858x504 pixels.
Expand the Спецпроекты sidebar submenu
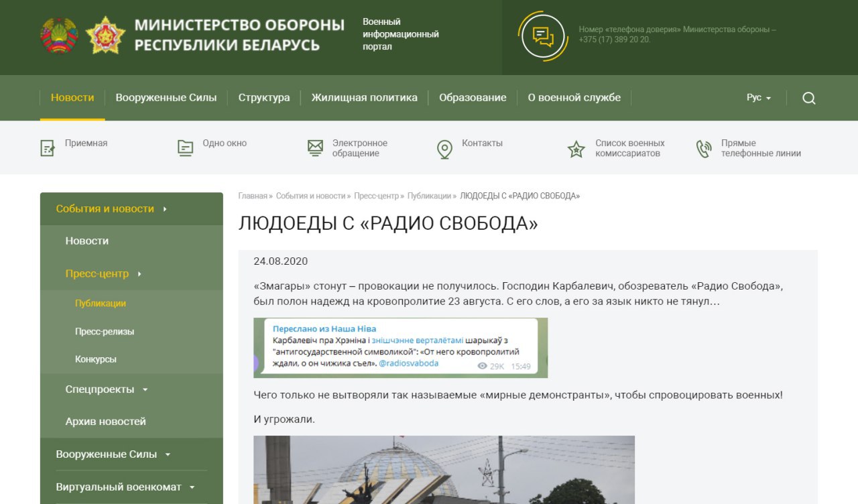click(x=145, y=389)
